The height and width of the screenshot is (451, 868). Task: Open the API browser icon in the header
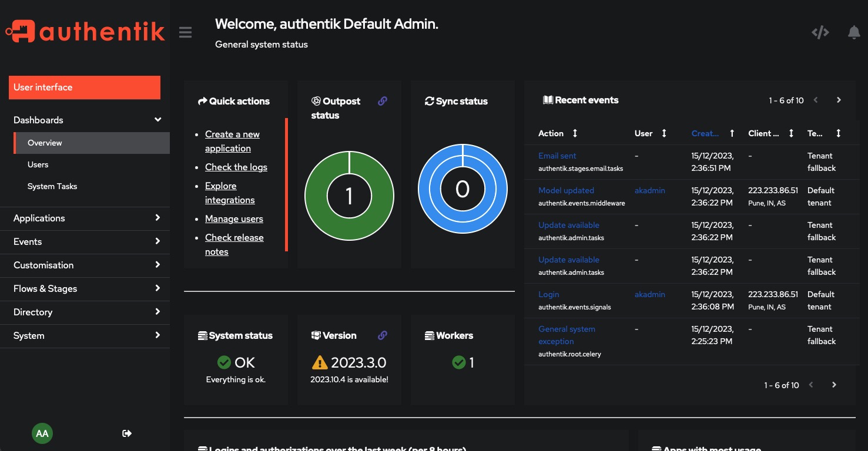coord(820,32)
